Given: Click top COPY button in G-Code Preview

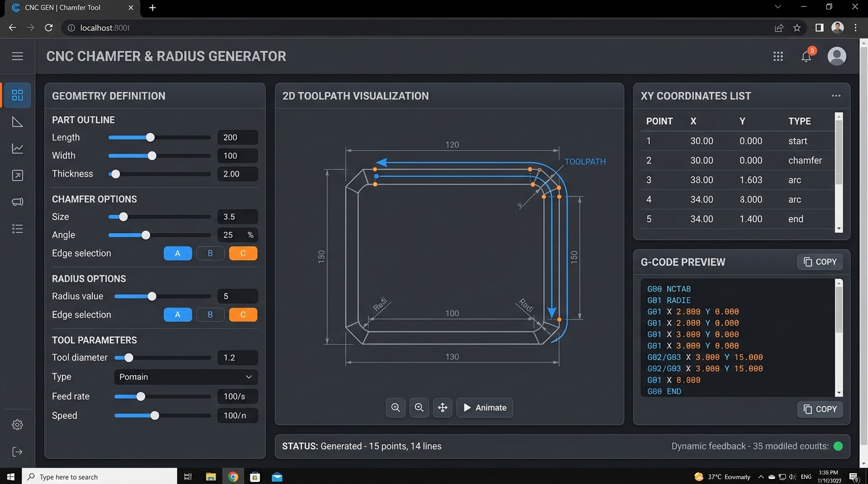Looking at the screenshot, I should pos(820,262).
